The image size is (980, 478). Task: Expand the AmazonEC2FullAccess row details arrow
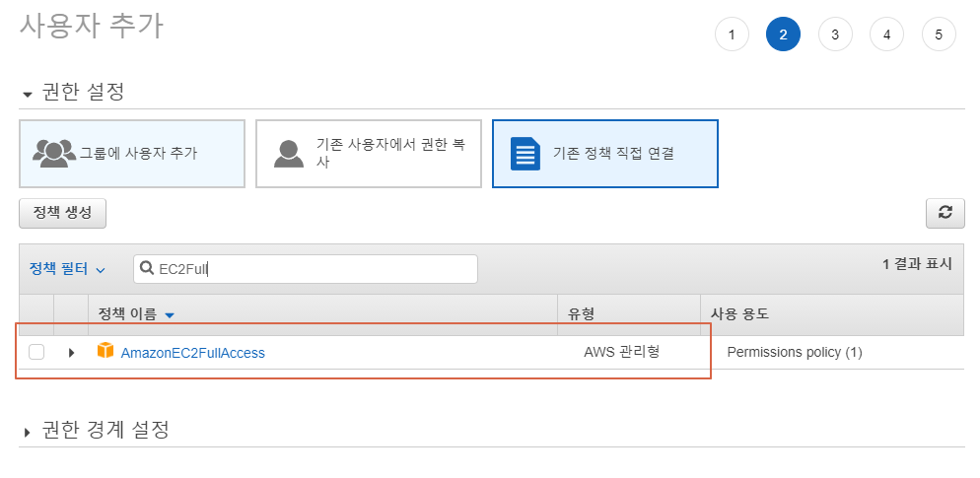click(x=71, y=353)
